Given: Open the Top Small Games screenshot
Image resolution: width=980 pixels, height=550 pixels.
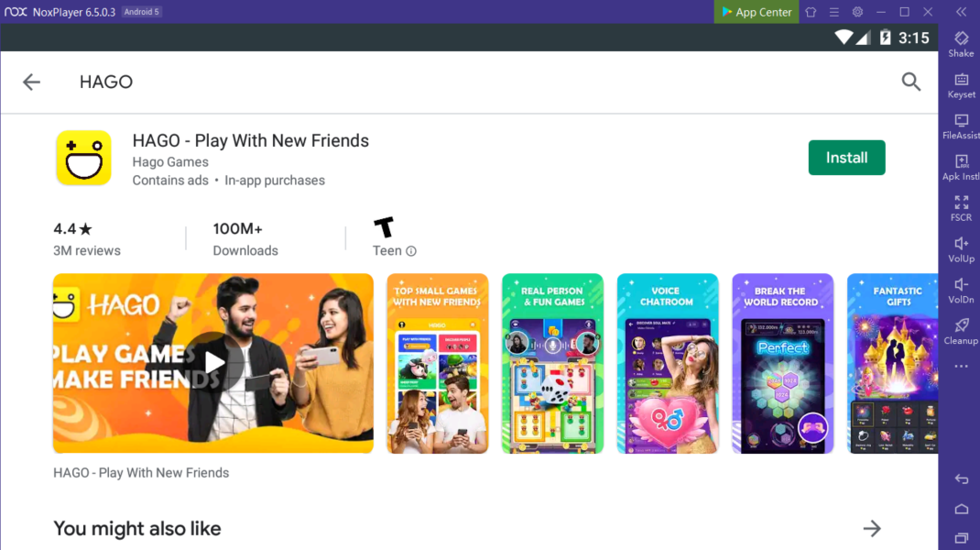Looking at the screenshot, I should coord(438,363).
